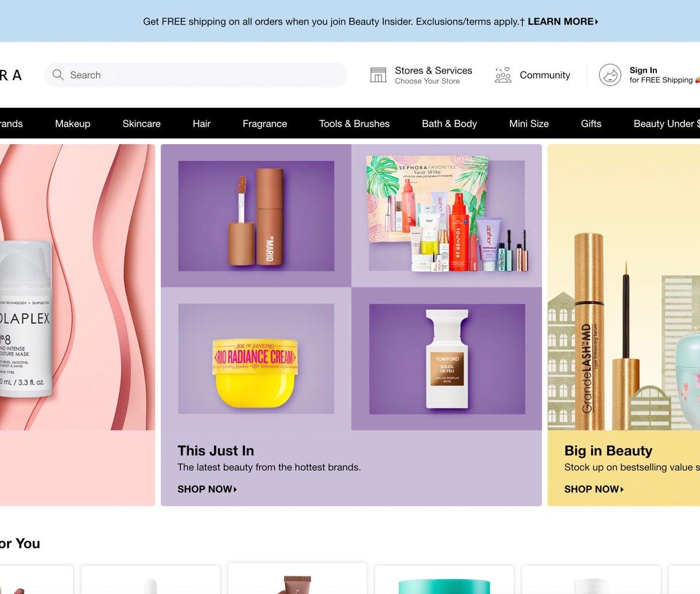Click the Olaplex No.8 mask banner
The height and width of the screenshot is (594, 700).
click(x=78, y=287)
